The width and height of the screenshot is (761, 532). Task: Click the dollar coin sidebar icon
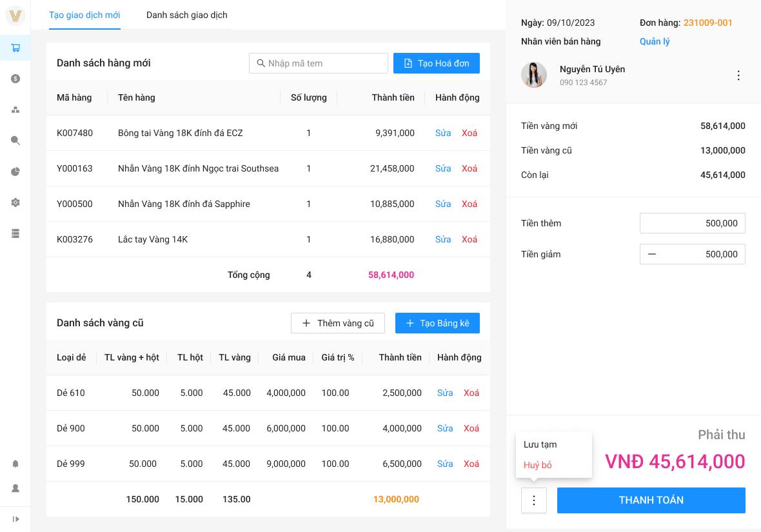(x=15, y=79)
